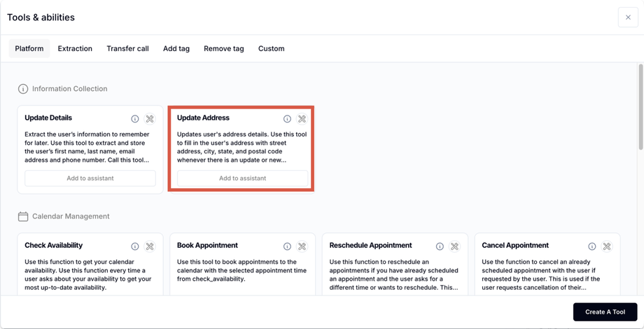Viewport: 644px width, 329px height.
Task: Show info for Reschedule Appointment tool
Action: 440,246
